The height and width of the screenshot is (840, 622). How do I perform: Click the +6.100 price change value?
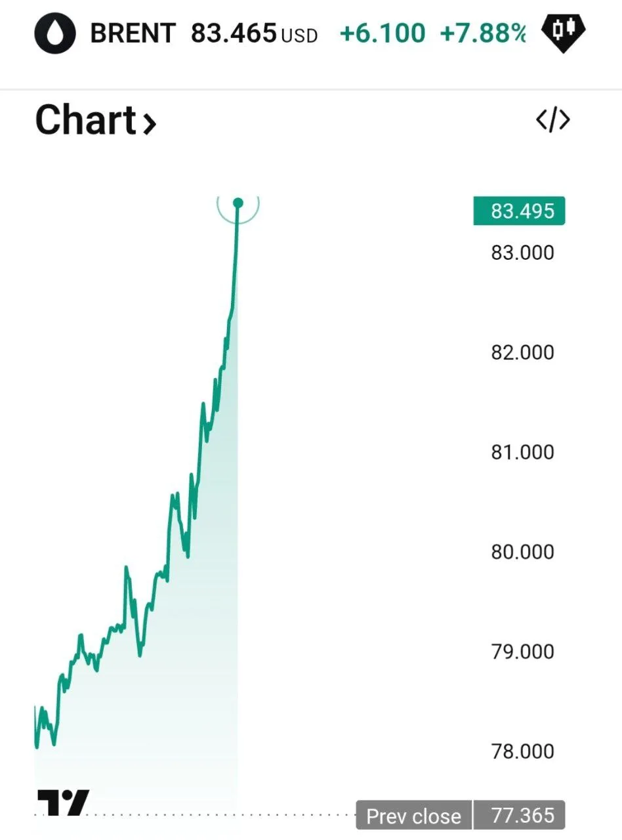383,33
